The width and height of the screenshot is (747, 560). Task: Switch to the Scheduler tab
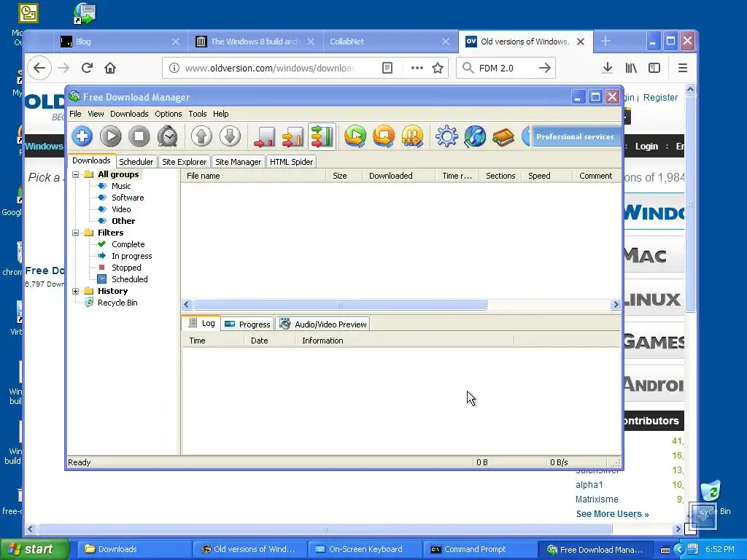tap(136, 162)
